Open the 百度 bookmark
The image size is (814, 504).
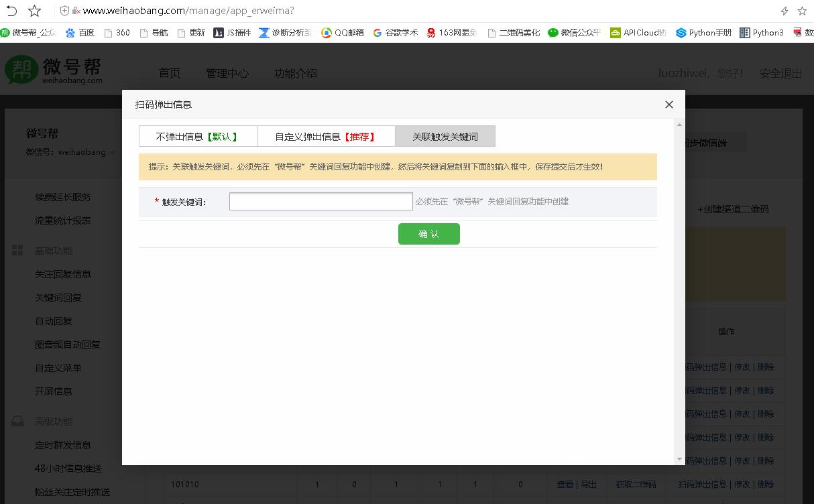point(80,32)
